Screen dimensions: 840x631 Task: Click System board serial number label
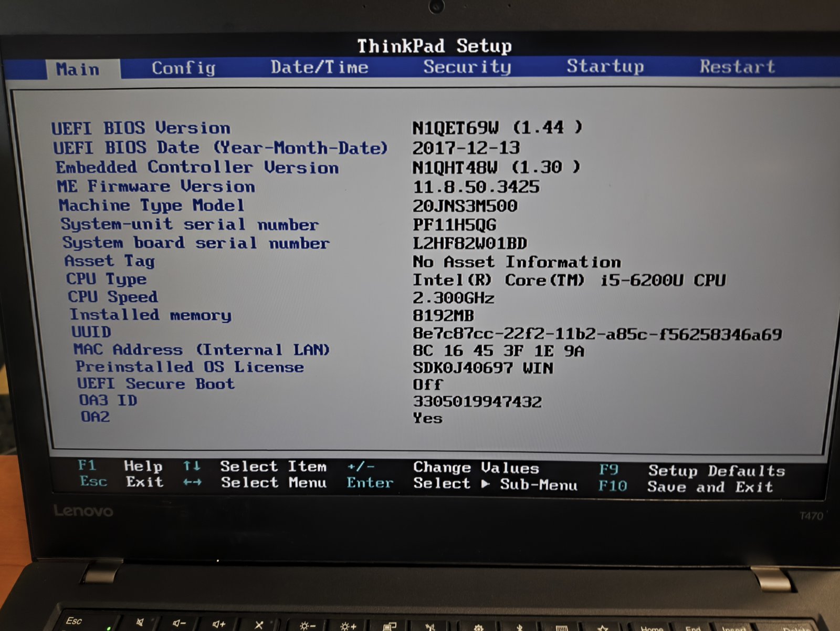click(196, 243)
